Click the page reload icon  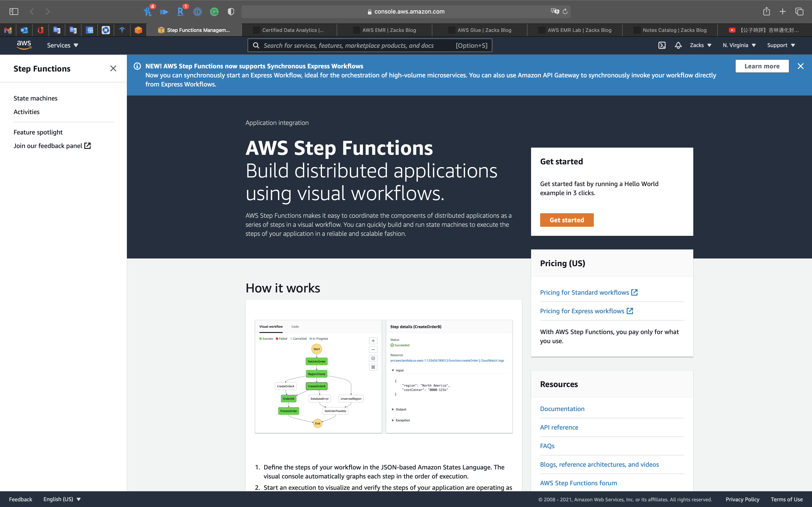pyautogui.click(x=565, y=11)
